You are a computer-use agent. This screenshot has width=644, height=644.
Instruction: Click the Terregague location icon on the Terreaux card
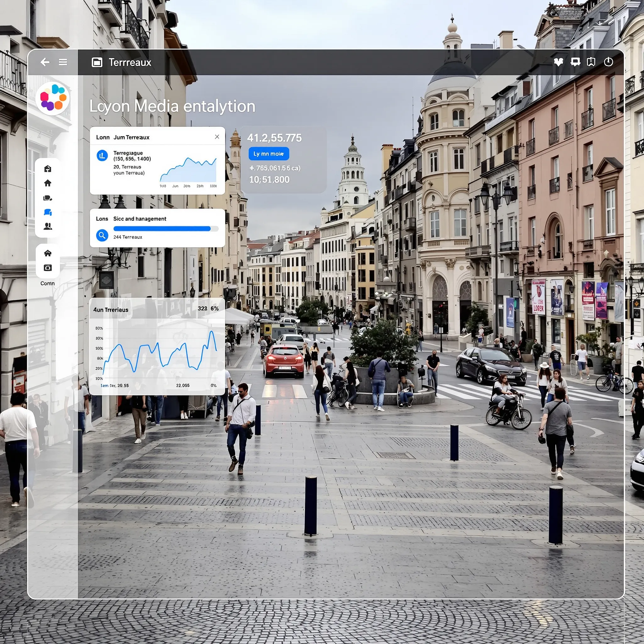[102, 156]
